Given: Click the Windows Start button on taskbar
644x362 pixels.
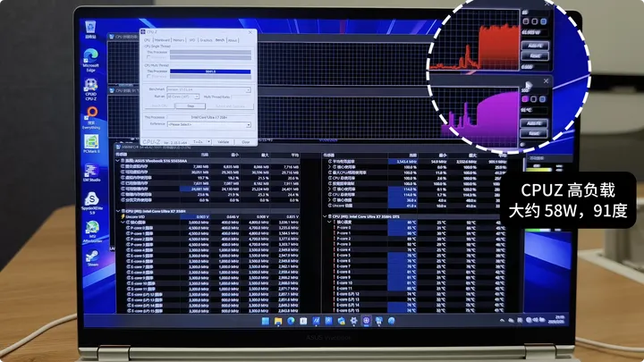Looking at the screenshot, I should (x=266, y=321).
